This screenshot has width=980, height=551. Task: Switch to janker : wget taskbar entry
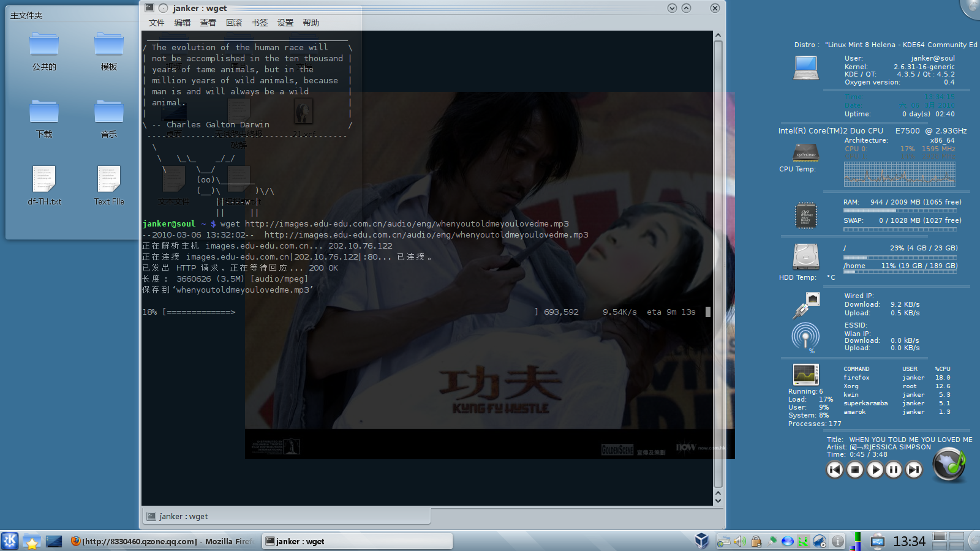[x=358, y=541]
